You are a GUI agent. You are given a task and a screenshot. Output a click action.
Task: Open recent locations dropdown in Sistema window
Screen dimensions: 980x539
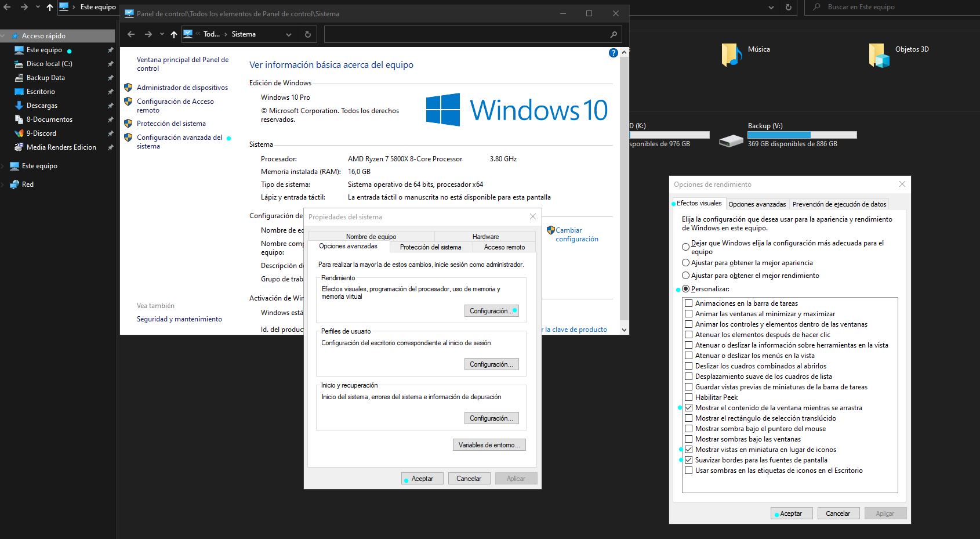coord(162,34)
